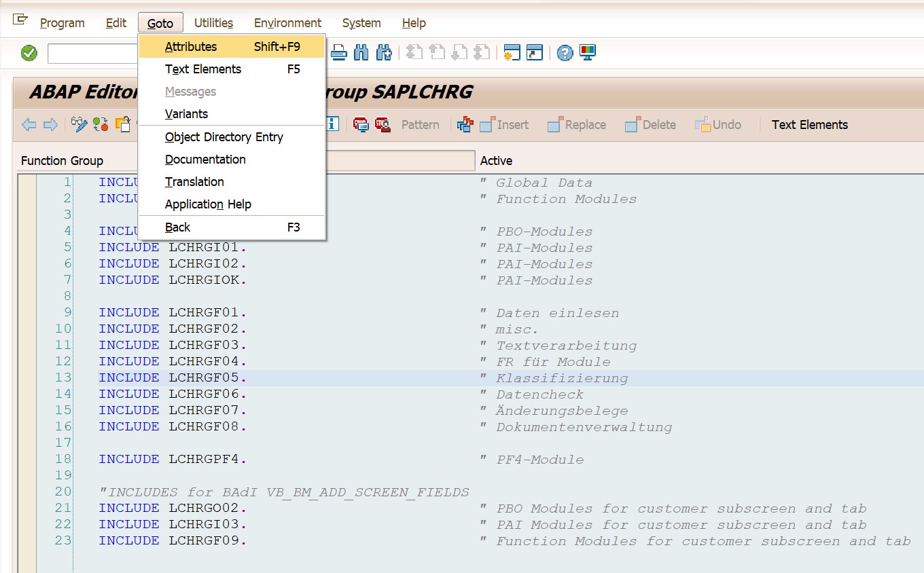Click the Display/Change glasses pencil icon
This screenshot has height=573, width=924.
click(79, 124)
